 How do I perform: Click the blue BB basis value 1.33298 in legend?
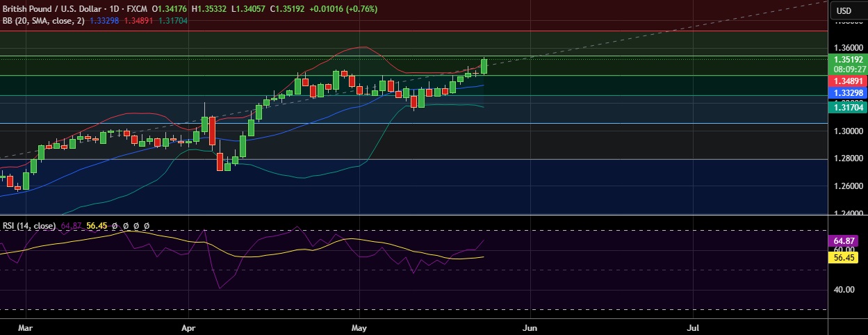[104, 21]
